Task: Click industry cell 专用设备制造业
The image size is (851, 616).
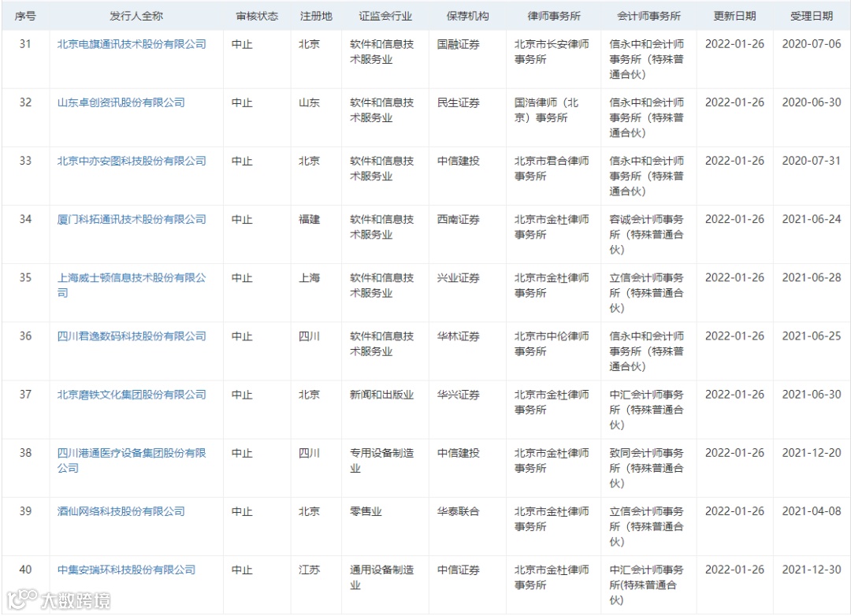Action: (382, 461)
